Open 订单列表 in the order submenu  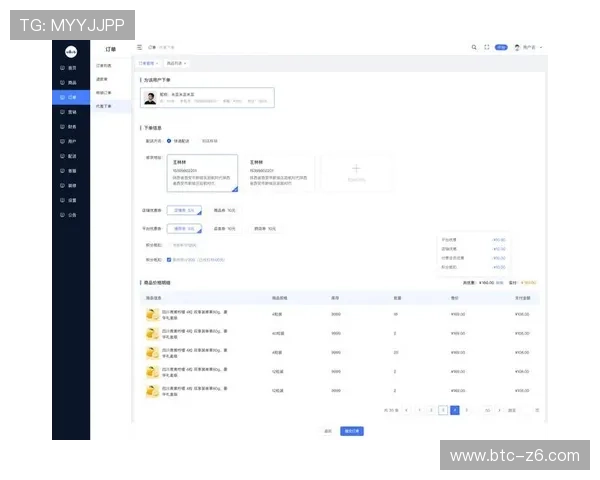[x=102, y=65]
